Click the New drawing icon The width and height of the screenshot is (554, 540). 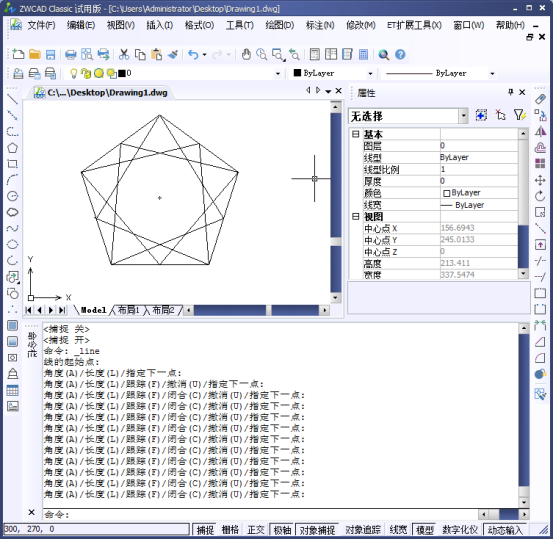pyautogui.click(x=18, y=54)
